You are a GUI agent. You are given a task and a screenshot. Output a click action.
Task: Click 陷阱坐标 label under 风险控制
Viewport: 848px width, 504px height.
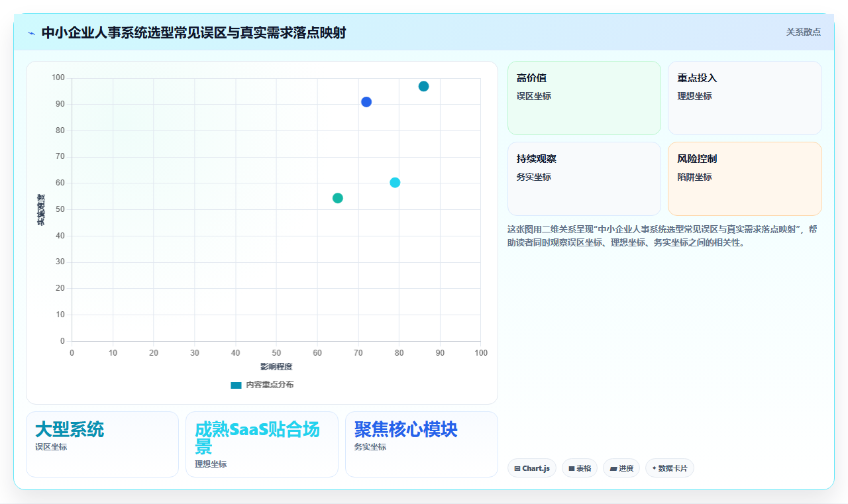coord(694,177)
